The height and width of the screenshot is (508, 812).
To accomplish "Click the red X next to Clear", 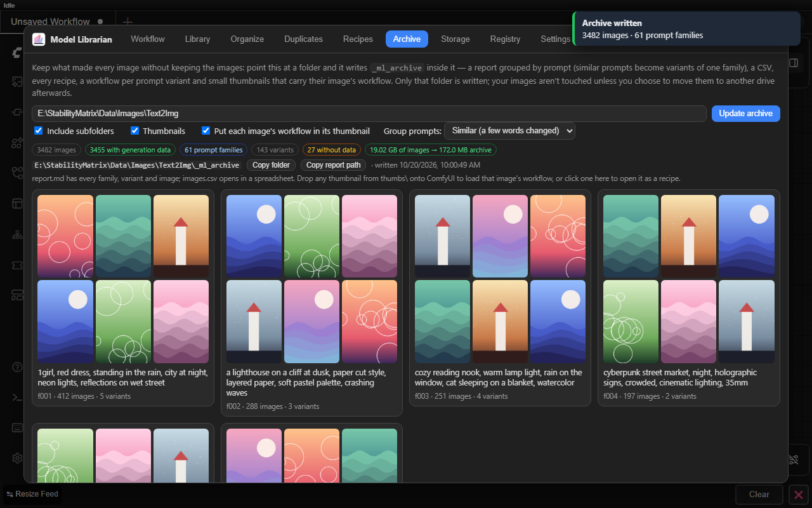I will pos(799,494).
